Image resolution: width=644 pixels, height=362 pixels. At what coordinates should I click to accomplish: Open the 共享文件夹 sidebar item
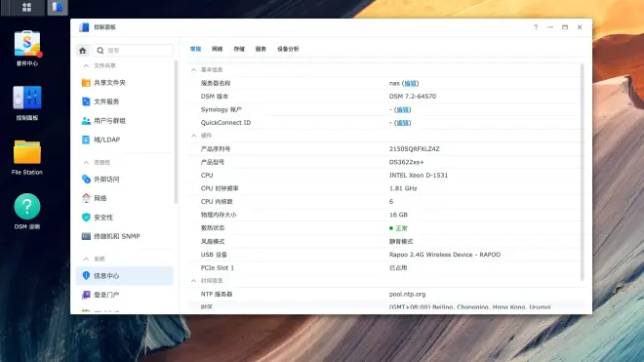125,83
